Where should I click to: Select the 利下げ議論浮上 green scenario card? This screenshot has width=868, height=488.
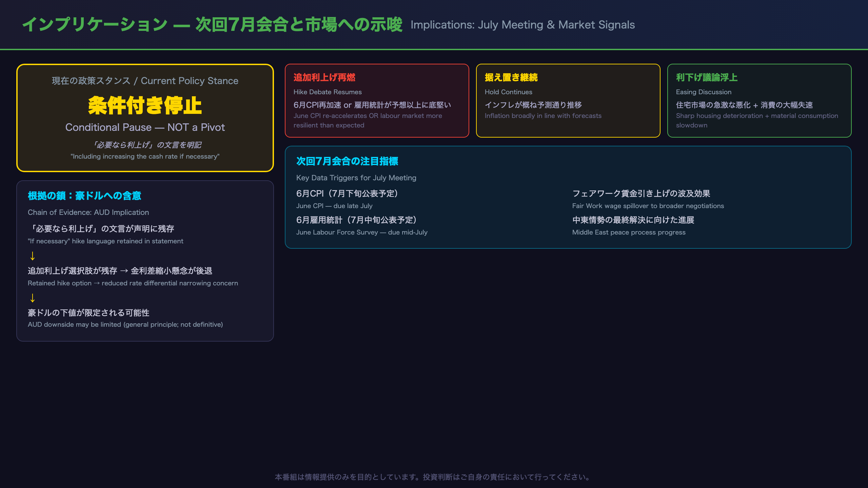pos(759,101)
